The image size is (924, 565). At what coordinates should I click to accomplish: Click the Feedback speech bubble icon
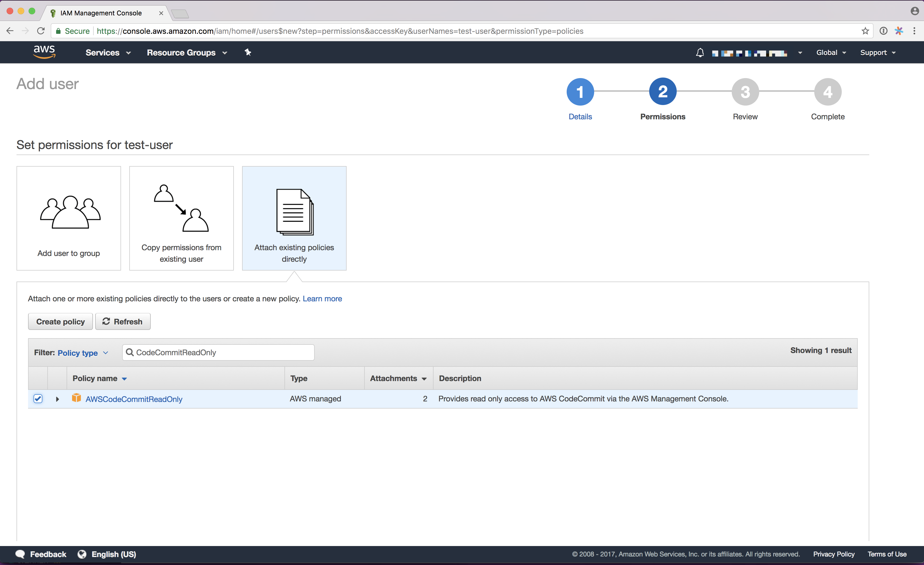click(x=20, y=554)
